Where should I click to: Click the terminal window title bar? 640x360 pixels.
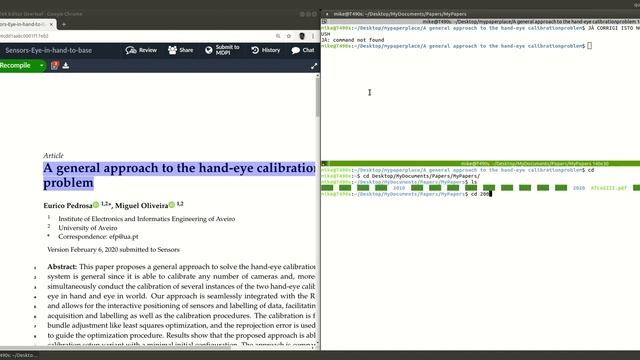(x=480, y=14)
